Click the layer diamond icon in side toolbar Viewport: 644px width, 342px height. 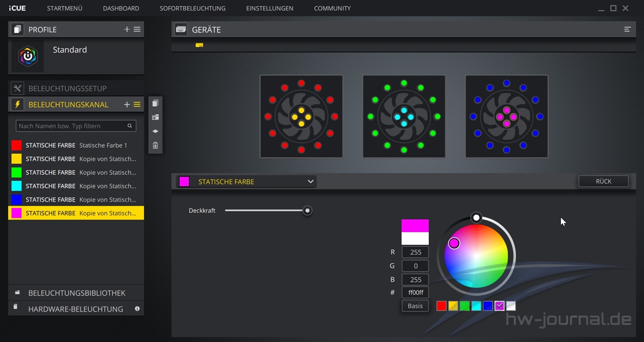155,131
